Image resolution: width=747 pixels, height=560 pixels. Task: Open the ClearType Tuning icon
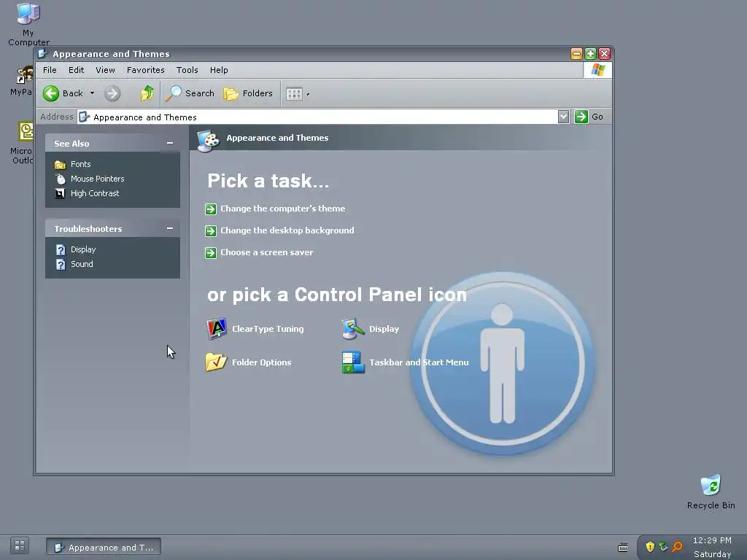pos(216,329)
